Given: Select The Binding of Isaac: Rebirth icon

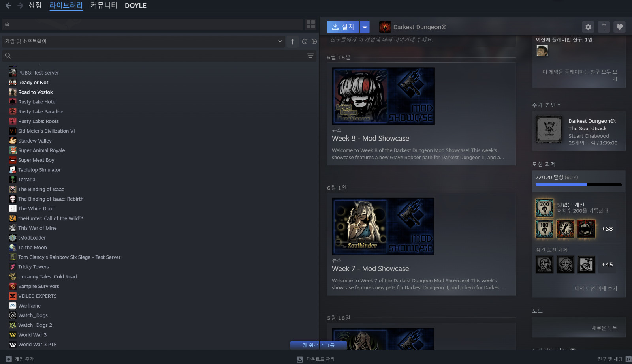Looking at the screenshot, I should tap(13, 199).
